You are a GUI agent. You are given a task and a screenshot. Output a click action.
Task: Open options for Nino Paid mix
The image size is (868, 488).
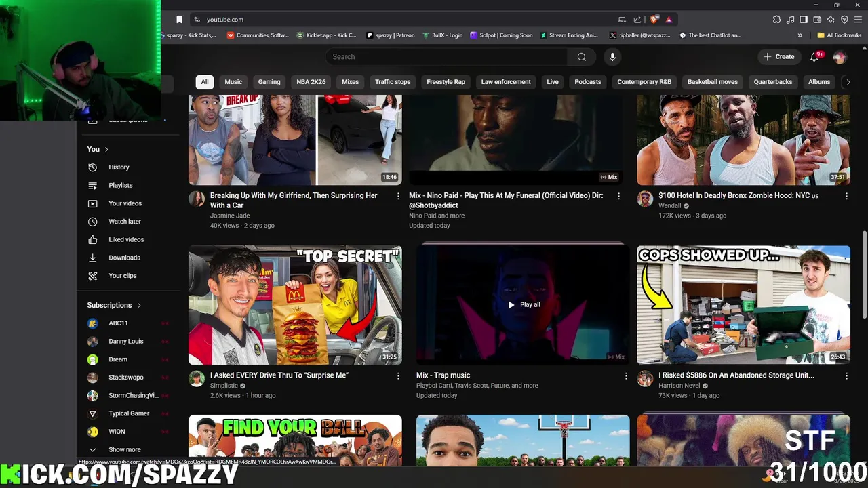[x=618, y=196]
